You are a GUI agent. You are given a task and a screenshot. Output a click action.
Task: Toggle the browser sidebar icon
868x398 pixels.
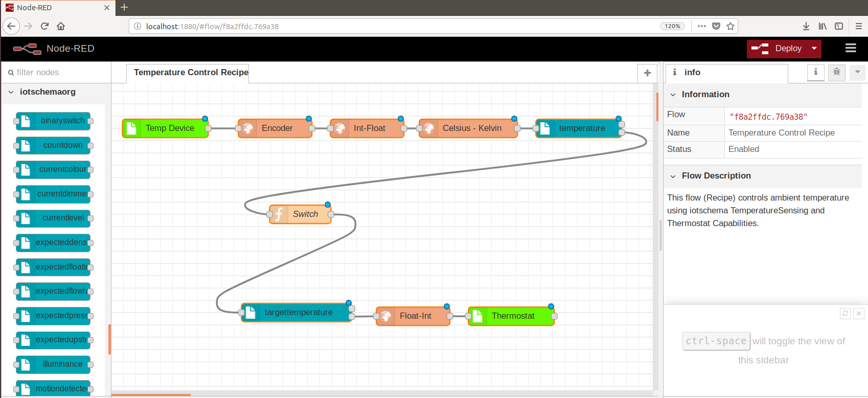coord(839,26)
